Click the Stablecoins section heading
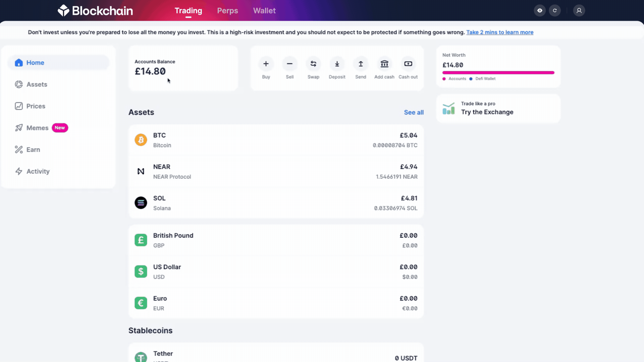The image size is (644, 362). click(x=150, y=330)
